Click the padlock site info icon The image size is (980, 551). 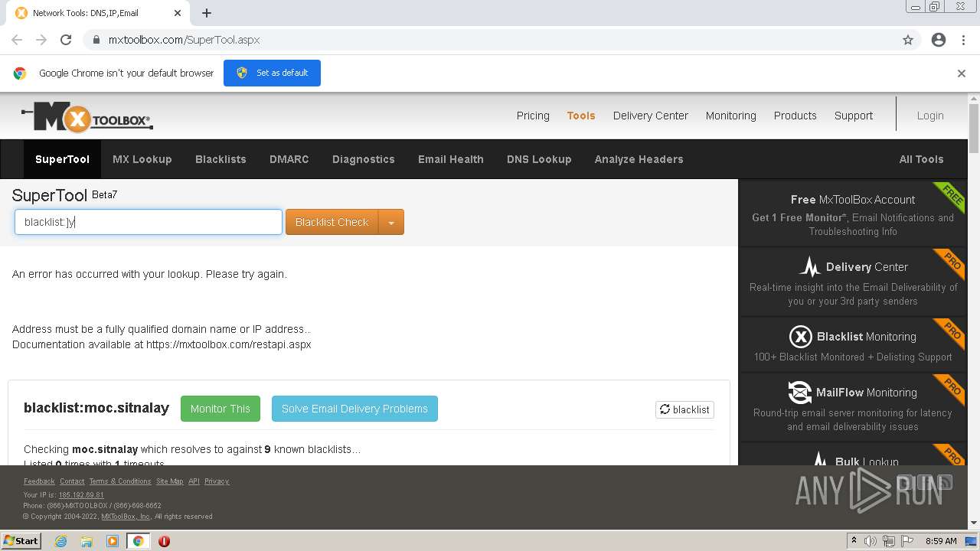96,40
